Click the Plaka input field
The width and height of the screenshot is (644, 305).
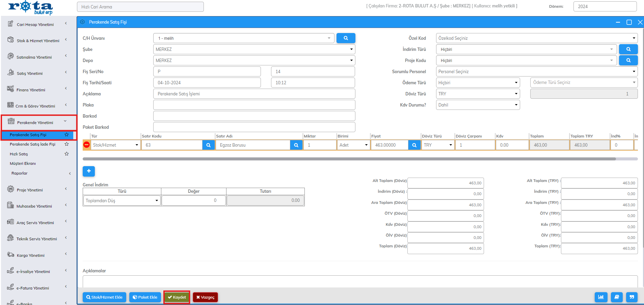coord(254,105)
